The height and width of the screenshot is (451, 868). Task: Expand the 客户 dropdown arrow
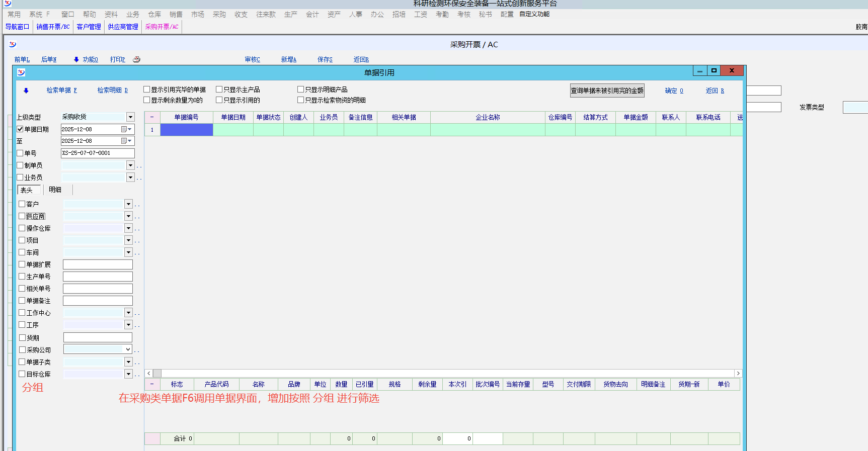click(x=128, y=204)
